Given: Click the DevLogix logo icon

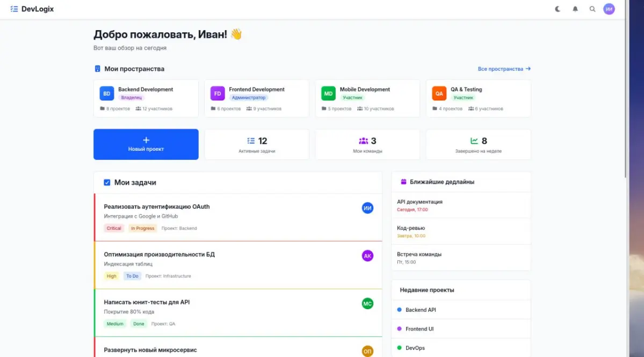Looking at the screenshot, I should pos(14,9).
